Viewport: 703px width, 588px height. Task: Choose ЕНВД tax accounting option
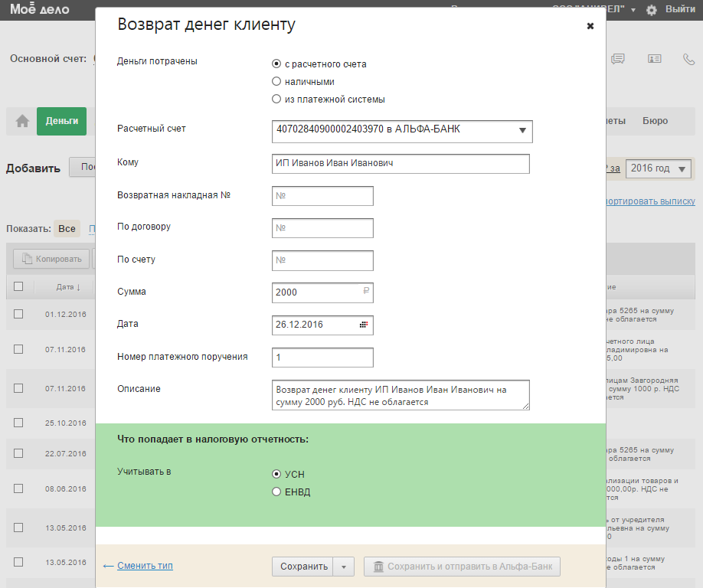[x=277, y=492]
